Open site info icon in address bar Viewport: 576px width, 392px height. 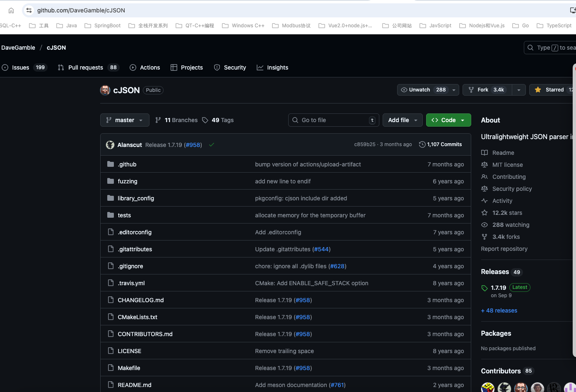click(x=29, y=10)
